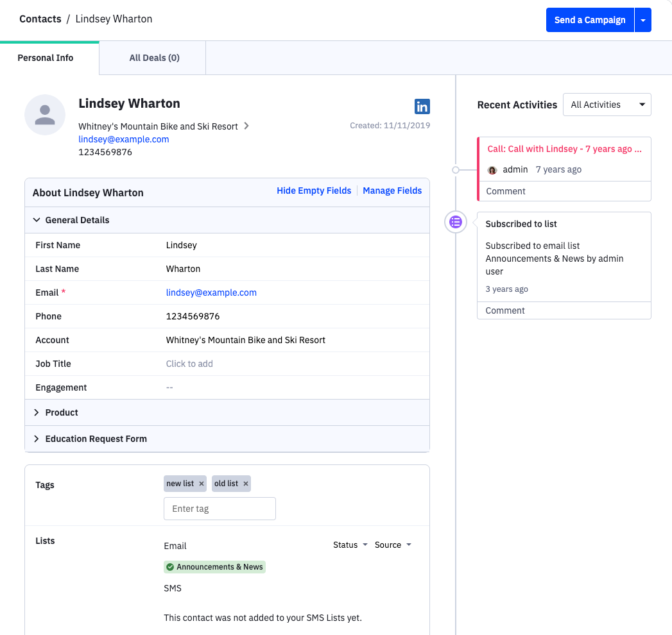Click the header email lindsey@example.com
The width and height of the screenshot is (672, 635).
click(123, 139)
